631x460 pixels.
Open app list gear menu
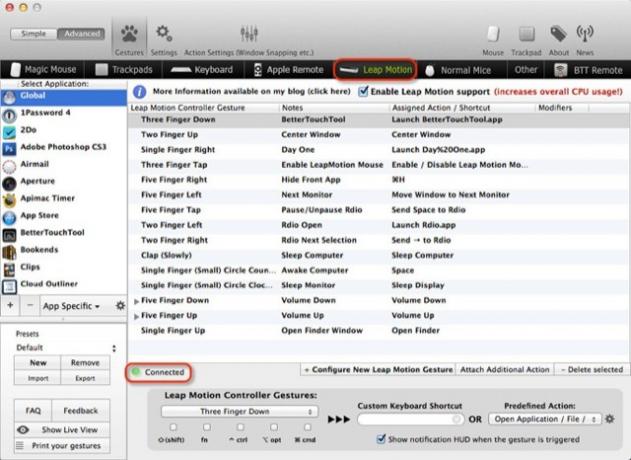120,306
